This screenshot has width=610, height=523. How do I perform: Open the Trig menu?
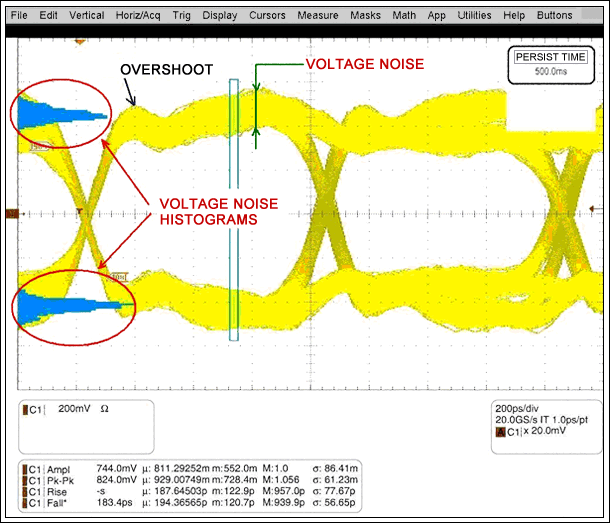[181, 16]
